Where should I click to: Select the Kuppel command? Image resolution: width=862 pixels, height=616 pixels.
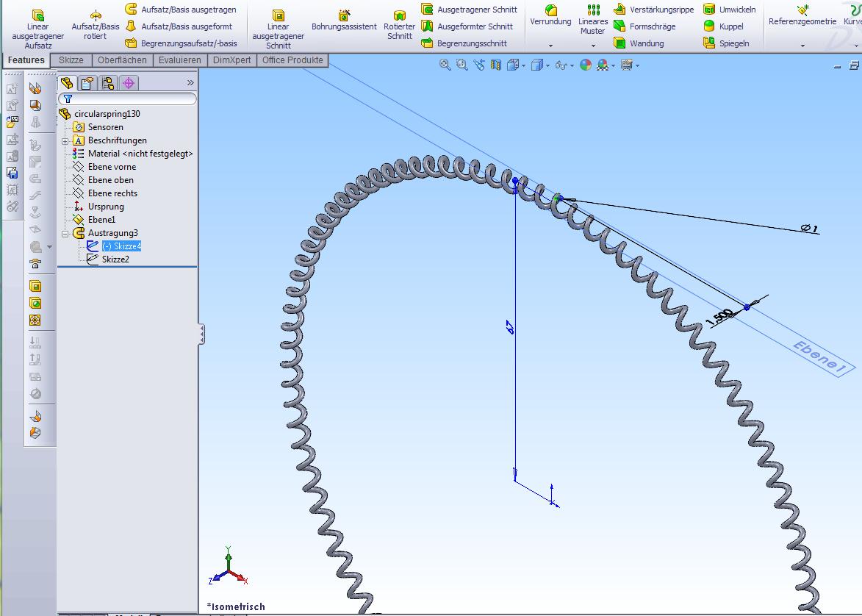(x=723, y=26)
